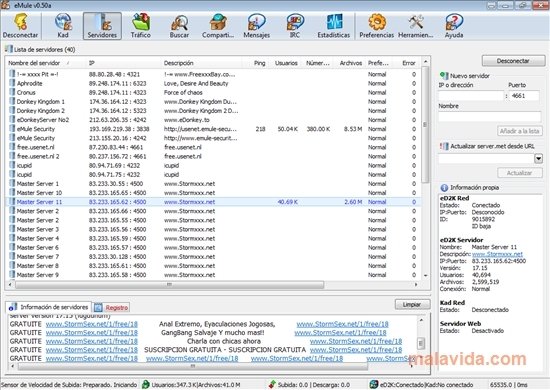The width and height of the screenshot is (550, 390).
Task: Select the Donkey Kingdom 2 server row
Action: point(213,110)
